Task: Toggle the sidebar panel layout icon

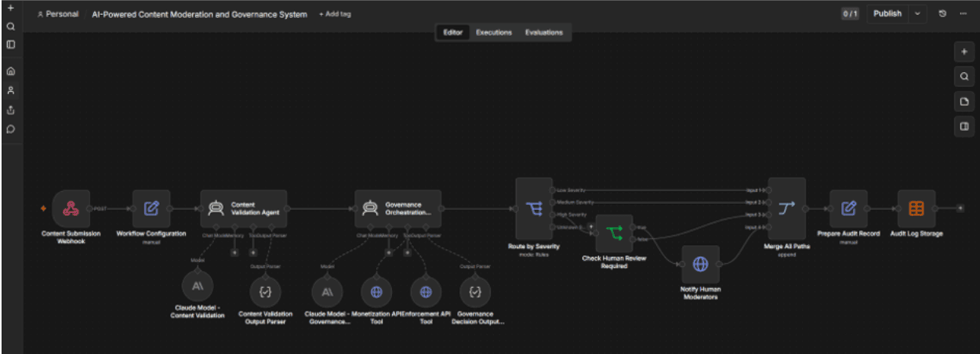Action: (11, 45)
